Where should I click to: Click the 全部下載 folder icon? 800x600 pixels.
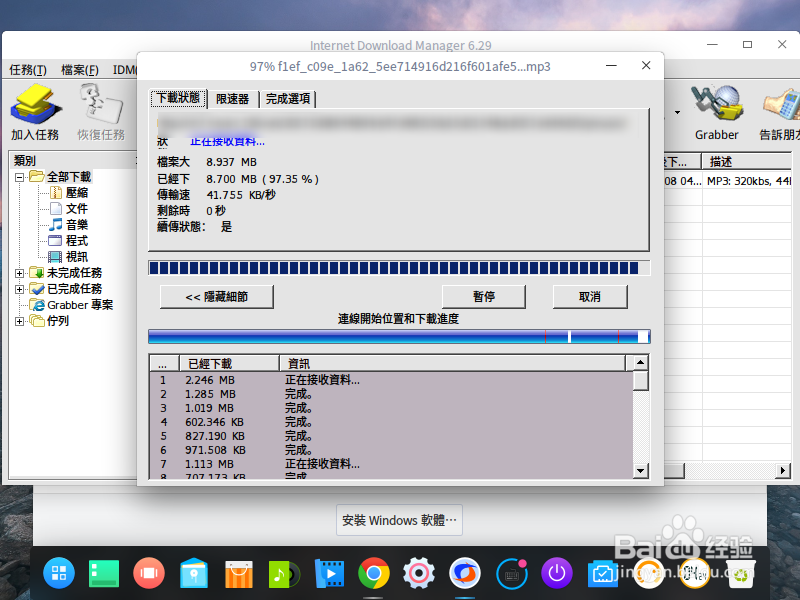(x=37, y=177)
